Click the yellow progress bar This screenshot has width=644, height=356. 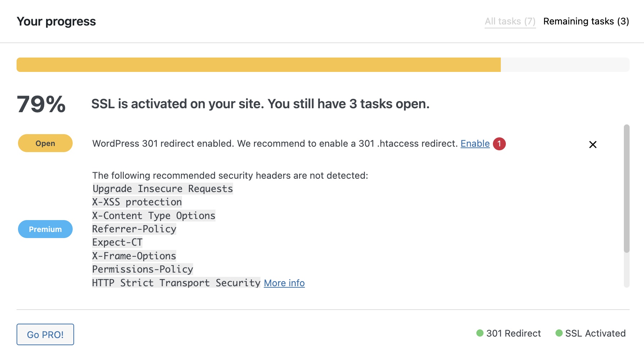click(x=258, y=65)
